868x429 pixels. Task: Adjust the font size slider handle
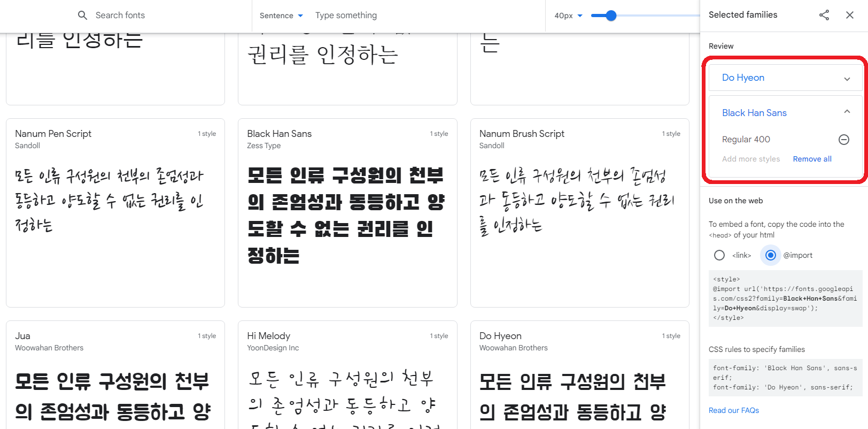coord(611,16)
